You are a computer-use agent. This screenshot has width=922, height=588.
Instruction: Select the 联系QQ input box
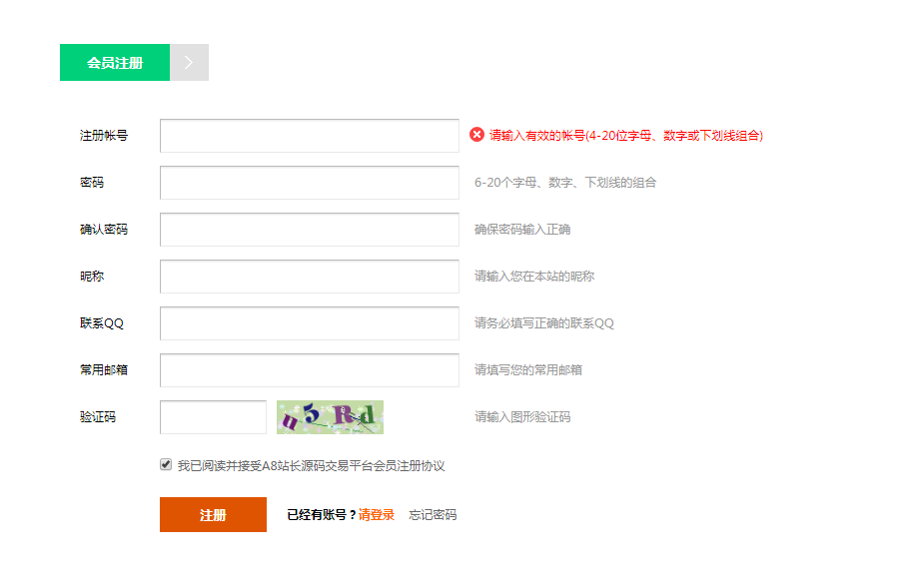310,323
